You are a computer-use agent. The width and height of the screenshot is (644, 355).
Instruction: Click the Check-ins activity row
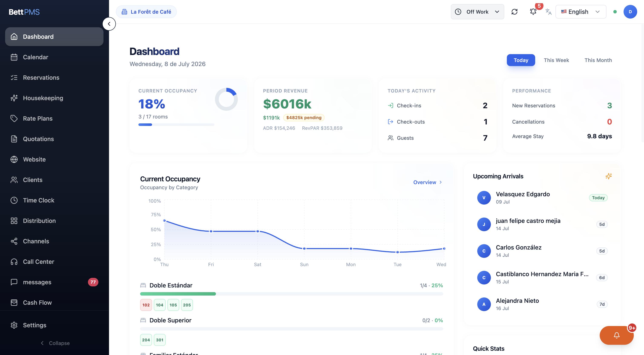click(x=437, y=105)
